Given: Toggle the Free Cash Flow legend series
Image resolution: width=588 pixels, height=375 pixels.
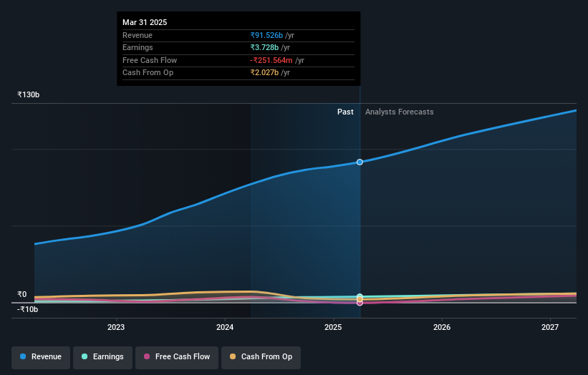Looking at the screenshot, I should point(177,356).
